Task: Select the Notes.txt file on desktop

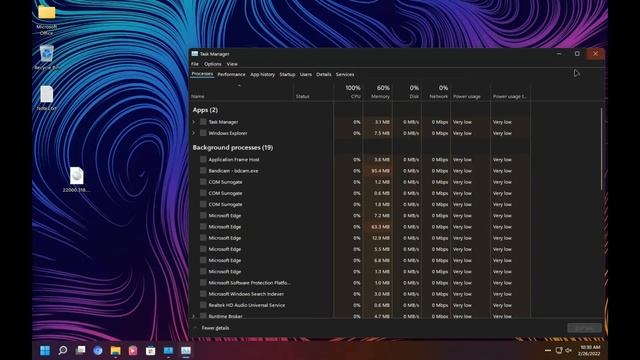Action: (47, 98)
